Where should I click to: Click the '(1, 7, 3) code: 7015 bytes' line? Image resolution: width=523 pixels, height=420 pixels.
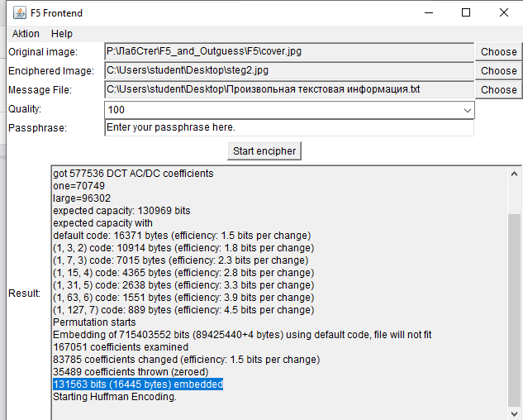180,260
